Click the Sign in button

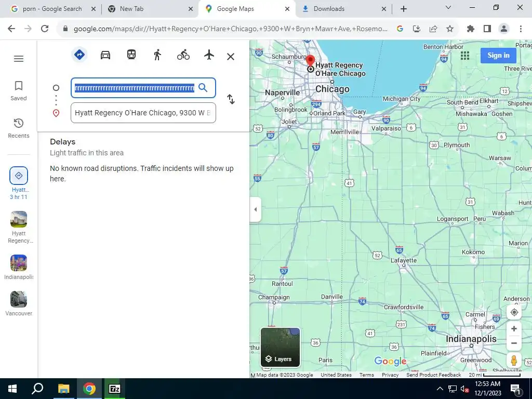(498, 55)
